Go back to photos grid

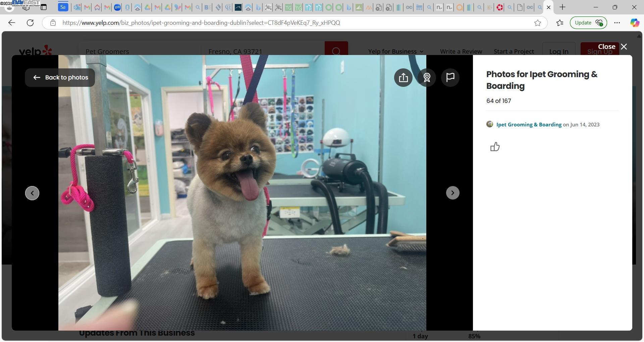tap(60, 77)
